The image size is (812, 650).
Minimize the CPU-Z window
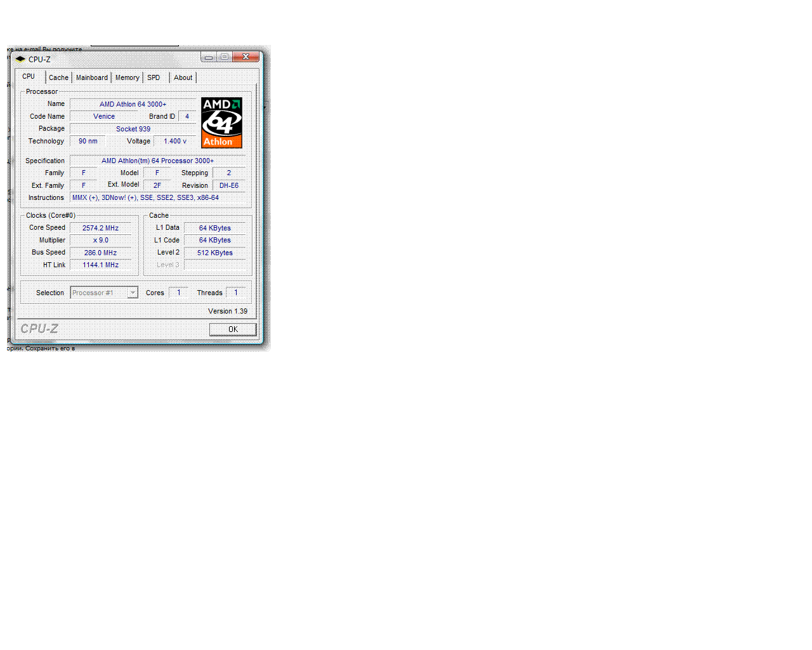pos(209,57)
